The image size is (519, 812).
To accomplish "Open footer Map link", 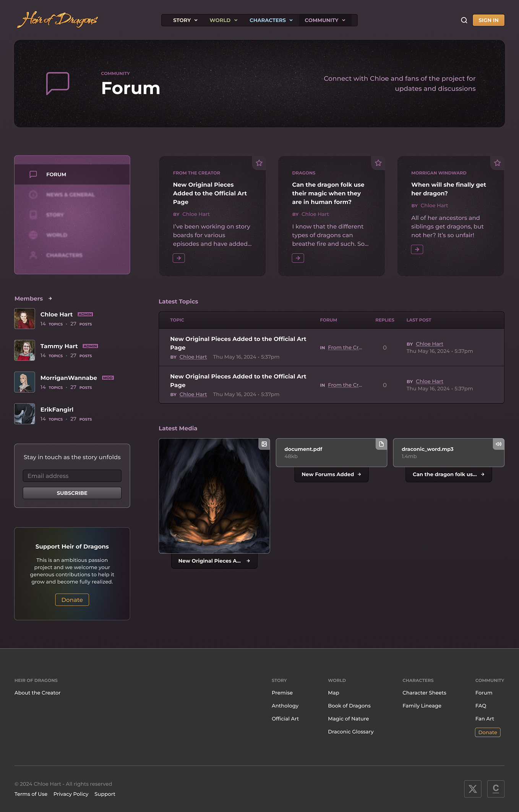I will pos(334,693).
